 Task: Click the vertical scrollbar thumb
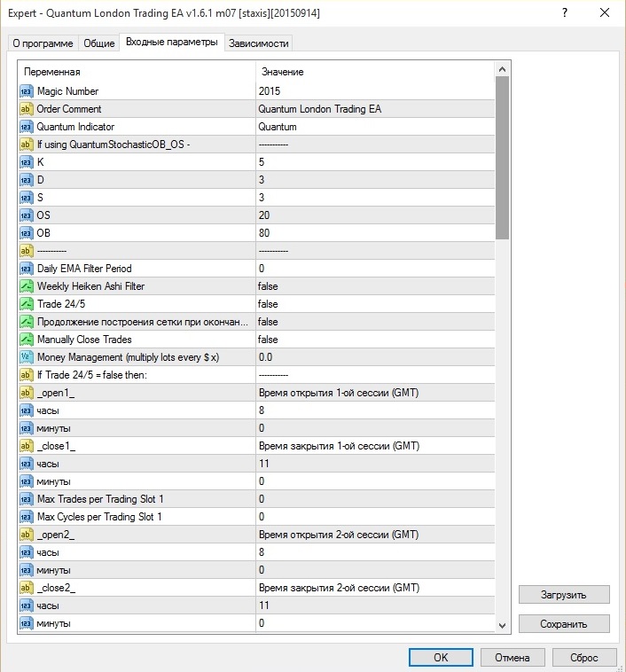pos(503,158)
